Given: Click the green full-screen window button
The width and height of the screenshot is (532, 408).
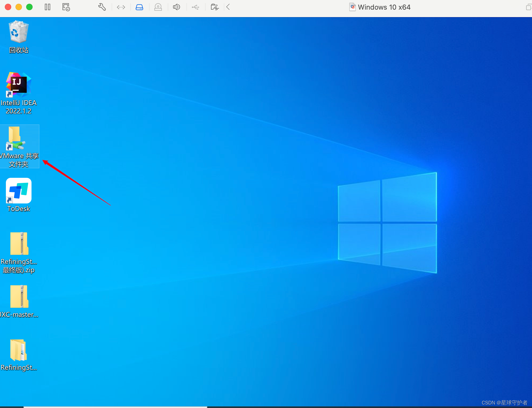Looking at the screenshot, I should pos(29,7).
